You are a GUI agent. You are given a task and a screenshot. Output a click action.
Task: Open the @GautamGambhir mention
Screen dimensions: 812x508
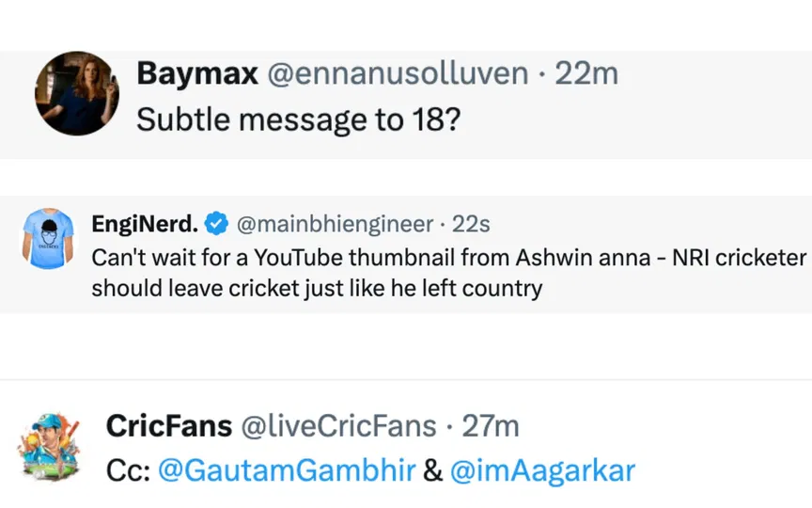286,470
